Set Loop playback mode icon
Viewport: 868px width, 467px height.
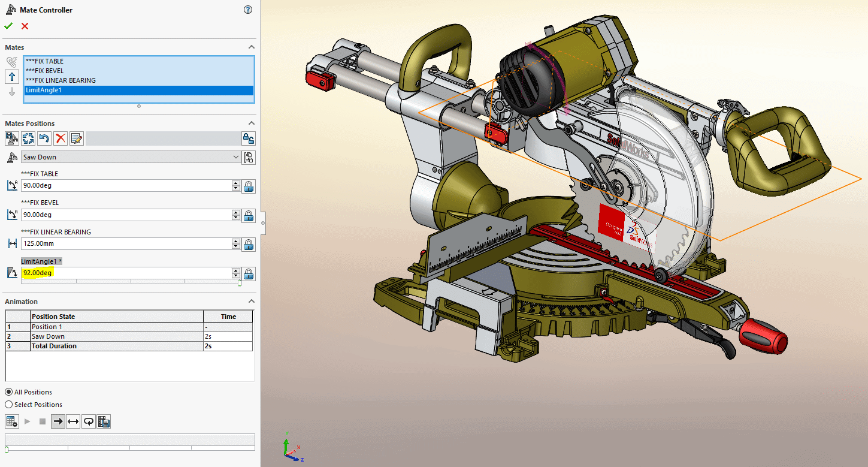[x=89, y=421]
